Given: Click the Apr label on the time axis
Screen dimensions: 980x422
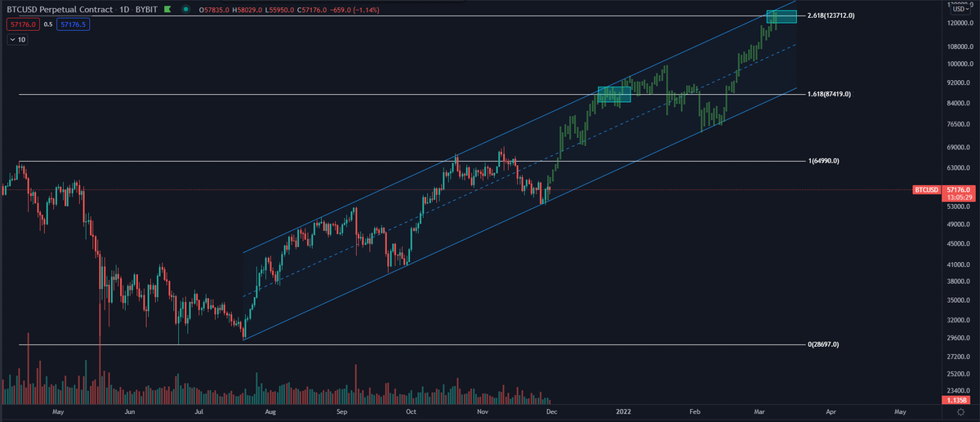Looking at the screenshot, I should [831, 413].
